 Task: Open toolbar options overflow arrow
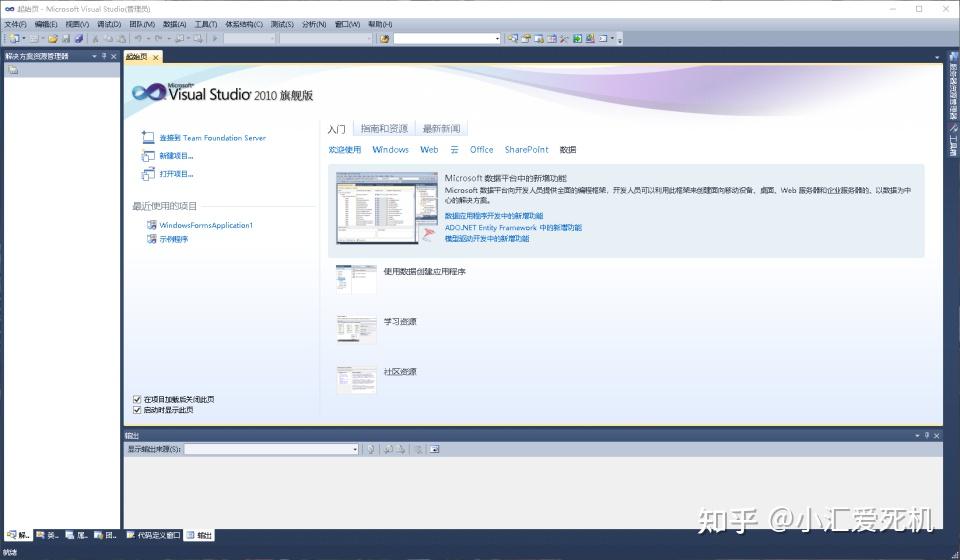pos(620,40)
